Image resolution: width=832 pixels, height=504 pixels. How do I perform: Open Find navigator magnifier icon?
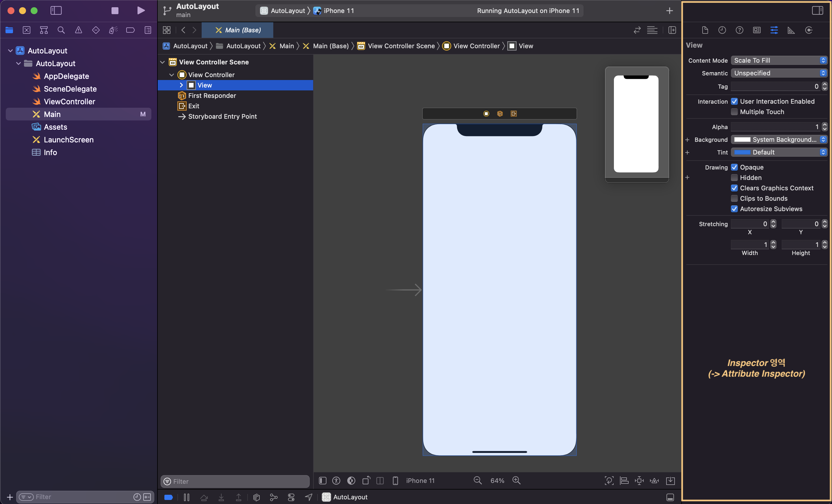pos(61,30)
